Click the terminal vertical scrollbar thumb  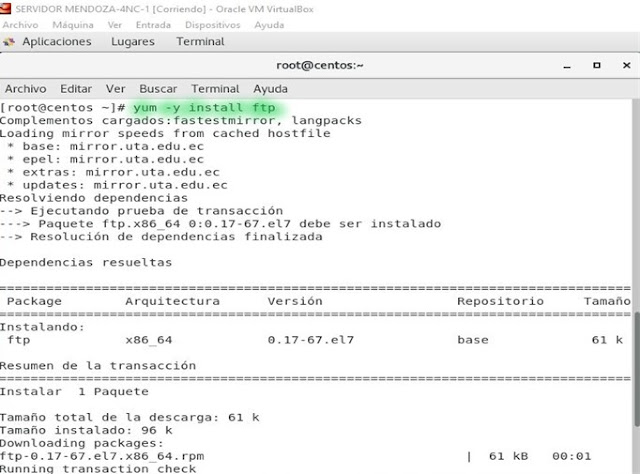pyautogui.click(x=637, y=369)
